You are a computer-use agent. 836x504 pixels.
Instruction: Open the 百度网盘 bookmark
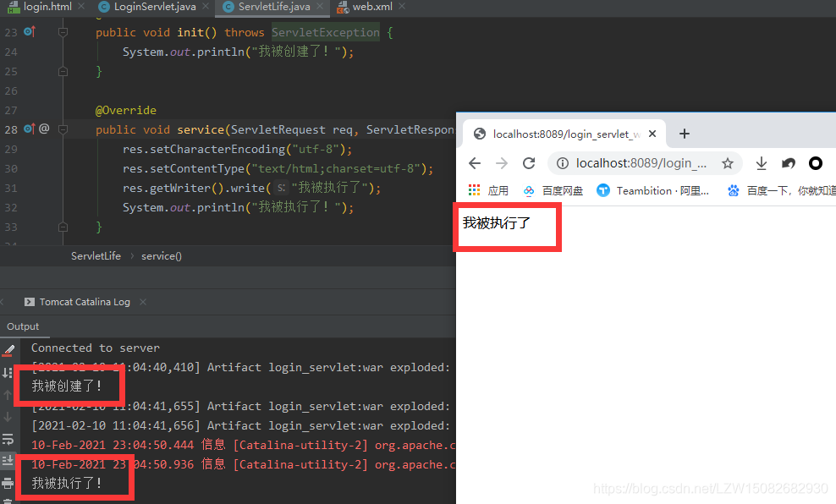pyautogui.click(x=553, y=191)
